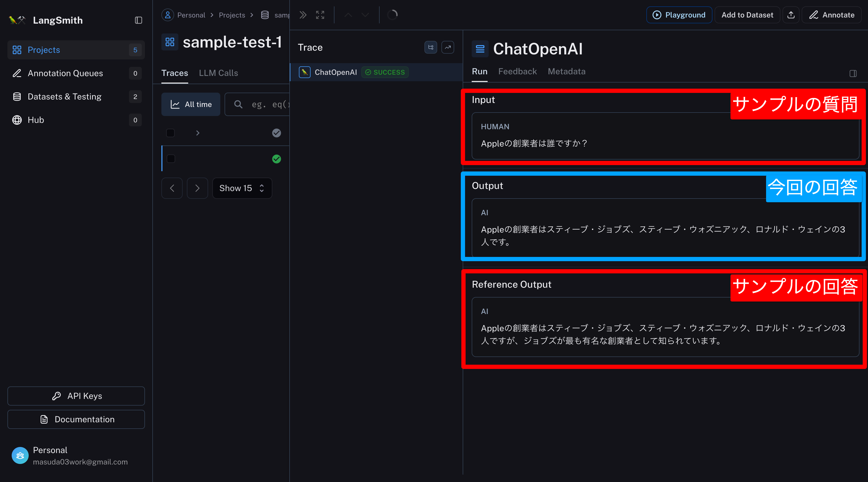Click the ChatOpenAI run type icon in title
Viewport: 868px width, 482px height.
[480, 49]
